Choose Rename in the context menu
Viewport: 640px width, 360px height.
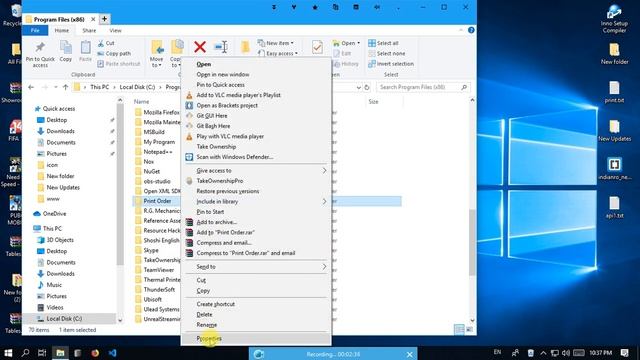coord(256,325)
